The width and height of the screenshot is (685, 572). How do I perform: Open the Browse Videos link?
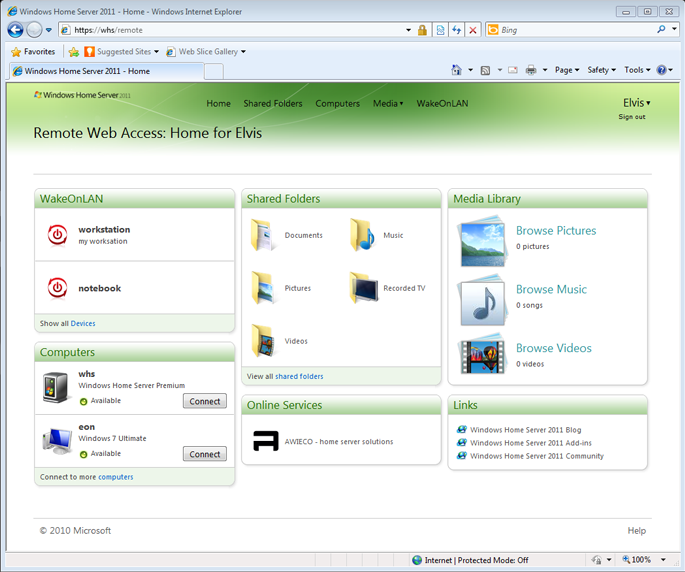coord(554,348)
